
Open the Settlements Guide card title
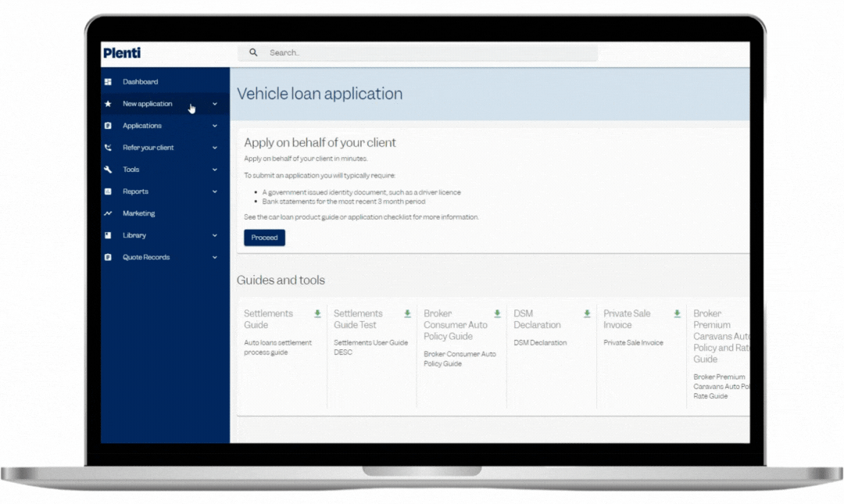[268, 319]
